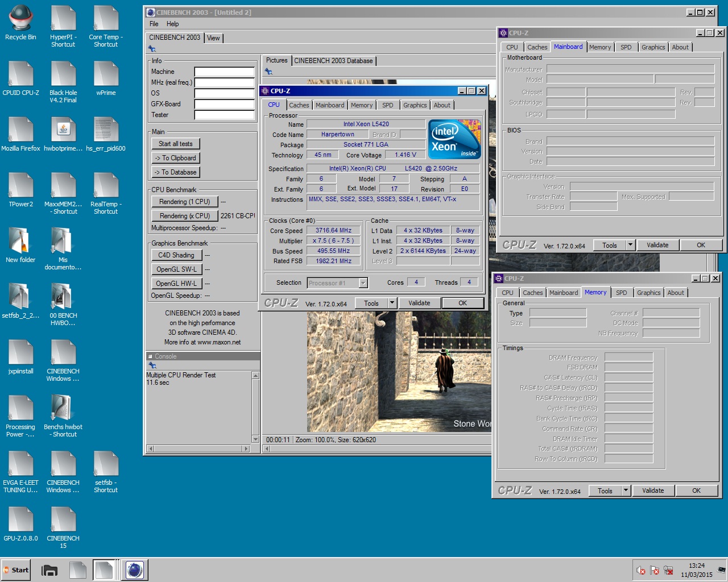Launch the HyperPI shortcut icon
Image resolution: width=728 pixels, height=582 pixels.
point(63,26)
